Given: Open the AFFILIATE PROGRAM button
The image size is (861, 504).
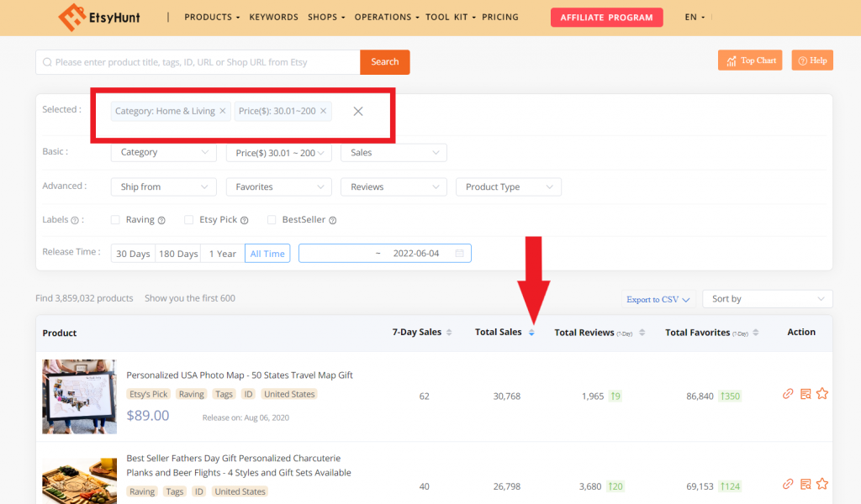Looking at the screenshot, I should [606, 17].
